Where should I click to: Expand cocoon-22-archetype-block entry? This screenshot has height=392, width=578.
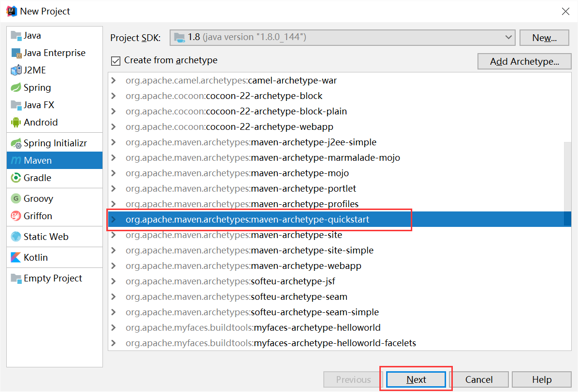(114, 96)
